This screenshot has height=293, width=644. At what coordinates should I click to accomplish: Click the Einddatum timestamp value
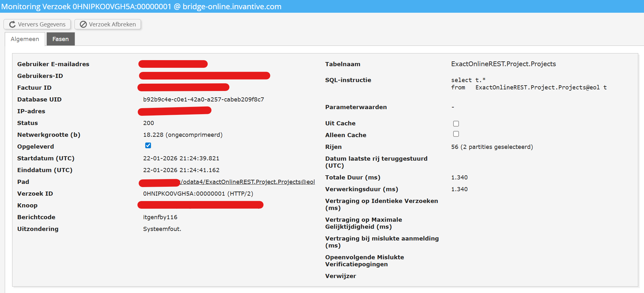pyautogui.click(x=181, y=170)
